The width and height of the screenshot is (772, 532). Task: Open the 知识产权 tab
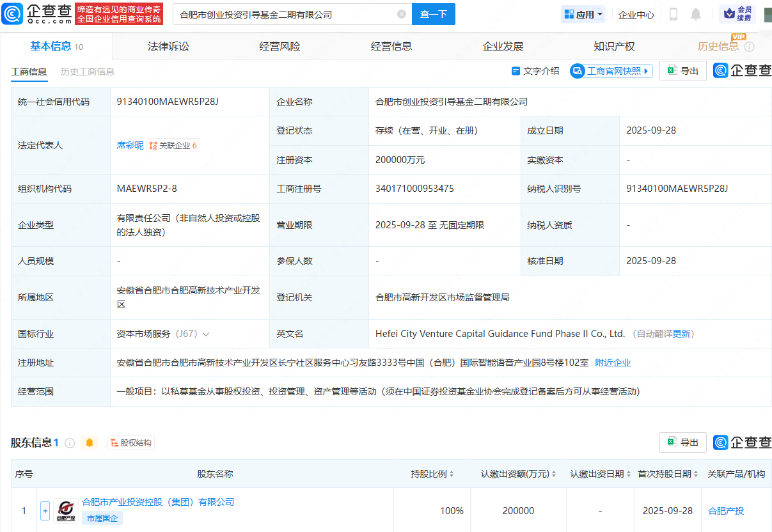point(614,46)
